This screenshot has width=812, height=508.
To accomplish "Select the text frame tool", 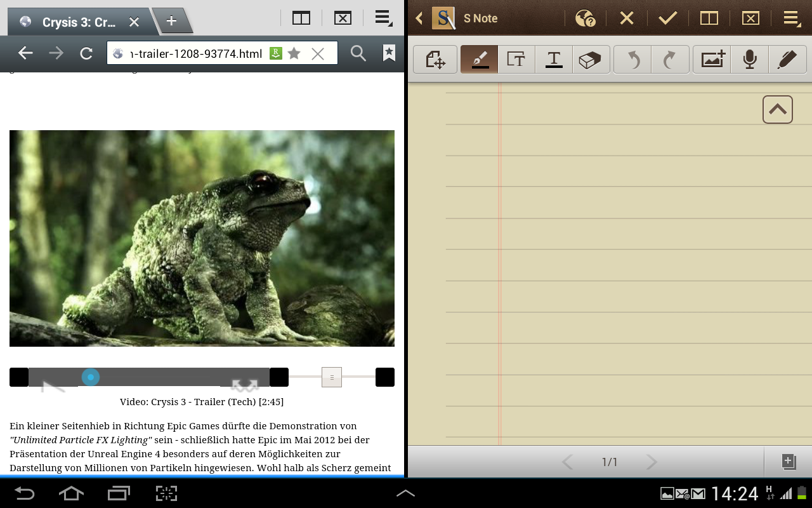I will tap(516, 59).
